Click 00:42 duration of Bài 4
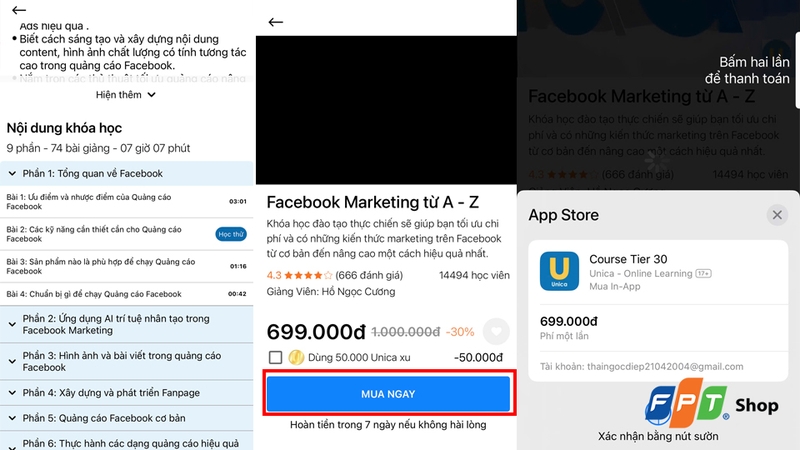This screenshot has height=450, width=800. pos(237,294)
